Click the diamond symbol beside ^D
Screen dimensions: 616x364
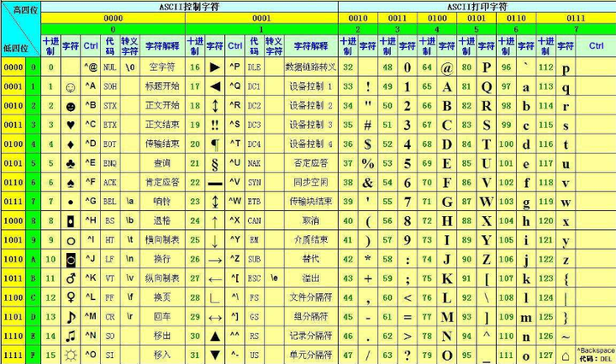tap(71, 144)
